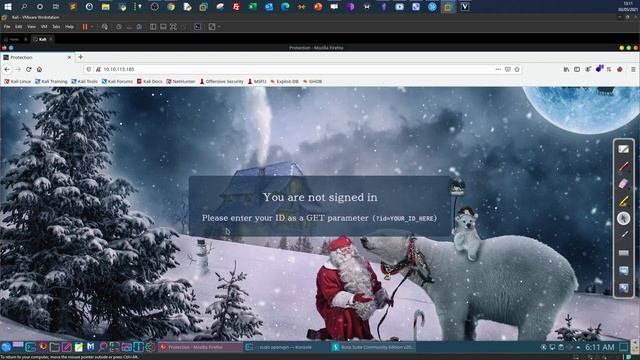
Task: Open VMware Tabs menu
Action: tap(56, 27)
